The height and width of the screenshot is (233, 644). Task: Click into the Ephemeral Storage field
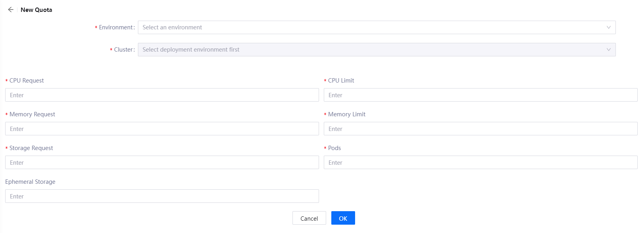point(162,196)
